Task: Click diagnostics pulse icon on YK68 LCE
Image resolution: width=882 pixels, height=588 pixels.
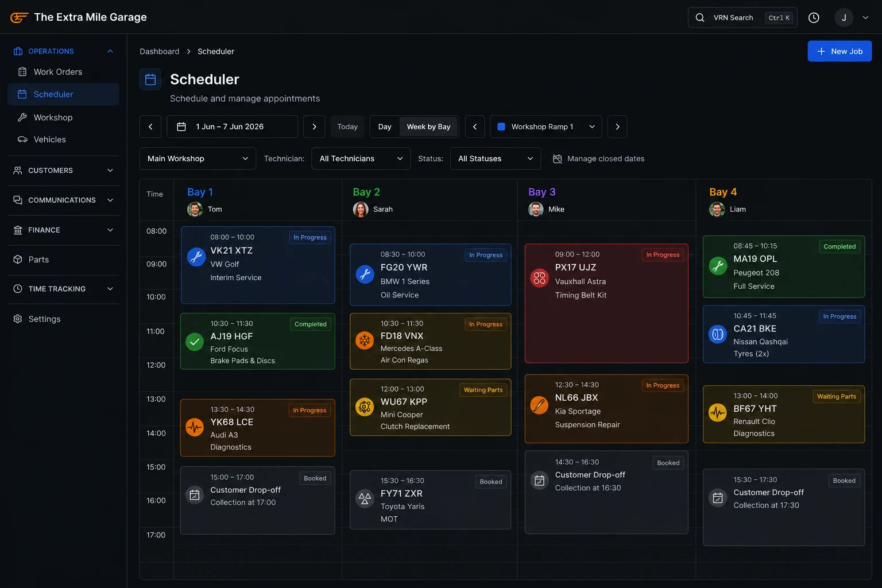Action: click(195, 427)
